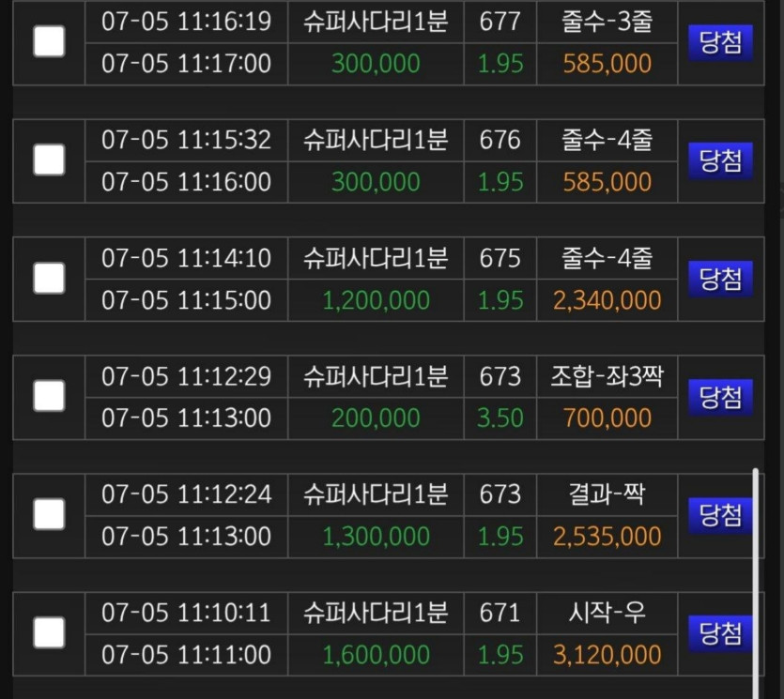Click 당첨 button on 시작-우 row

coord(720,633)
